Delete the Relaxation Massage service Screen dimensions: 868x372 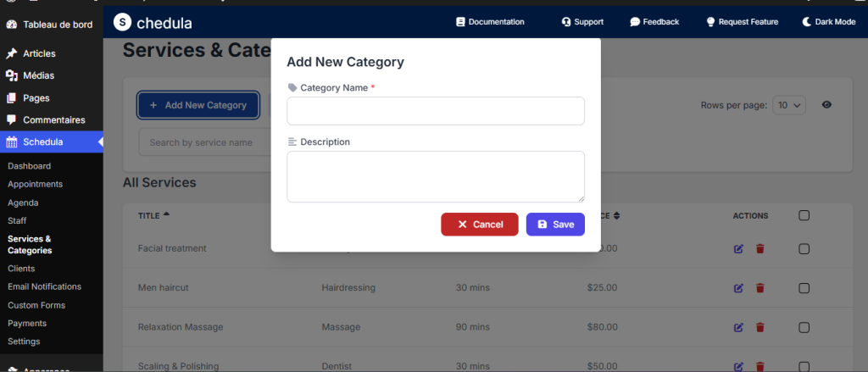click(759, 327)
